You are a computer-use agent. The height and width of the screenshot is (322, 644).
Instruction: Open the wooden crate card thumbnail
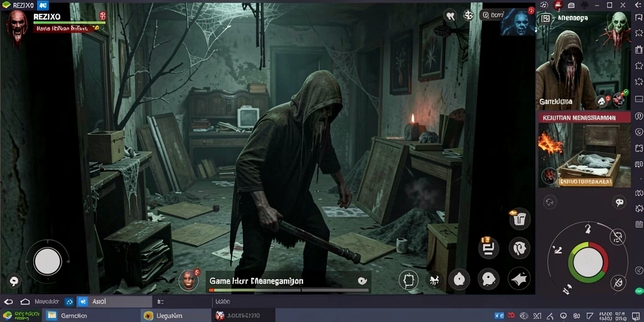[584, 155]
